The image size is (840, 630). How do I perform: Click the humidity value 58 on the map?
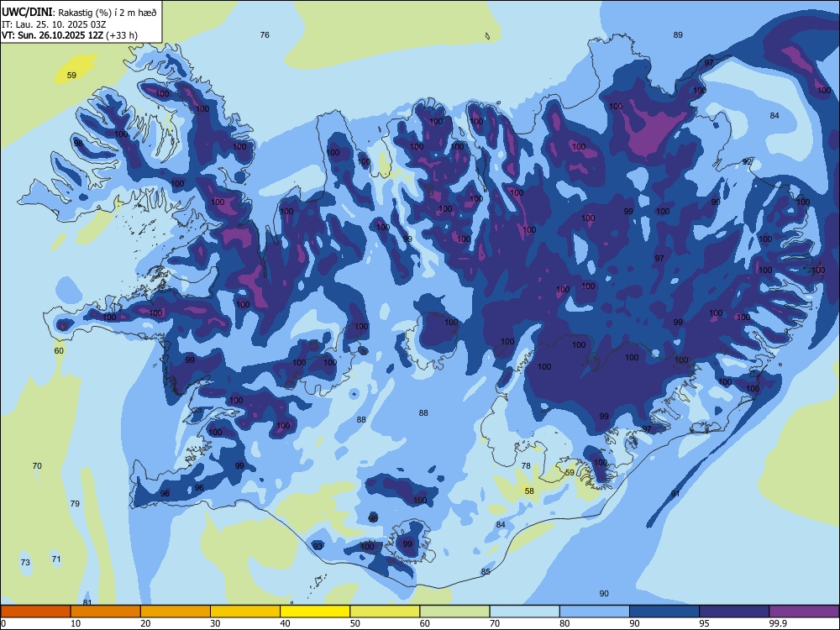pyautogui.click(x=529, y=491)
